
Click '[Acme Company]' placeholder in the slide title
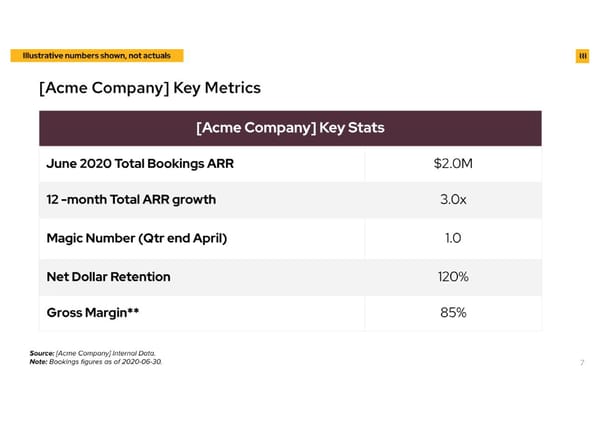click(x=103, y=88)
